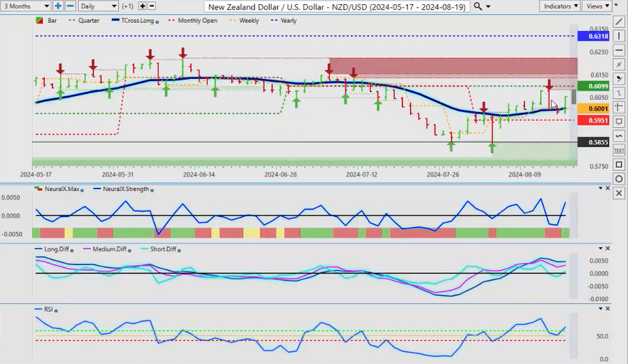This screenshot has height=364, width=628.
Task: Click the NZD/USD symbol title field
Action: (337, 6)
